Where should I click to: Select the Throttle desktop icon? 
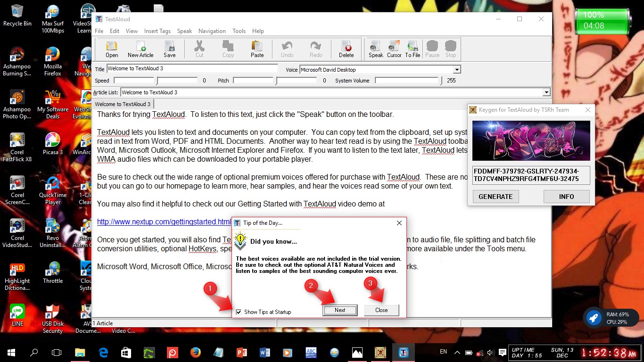pyautogui.click(x=53, y=272)
